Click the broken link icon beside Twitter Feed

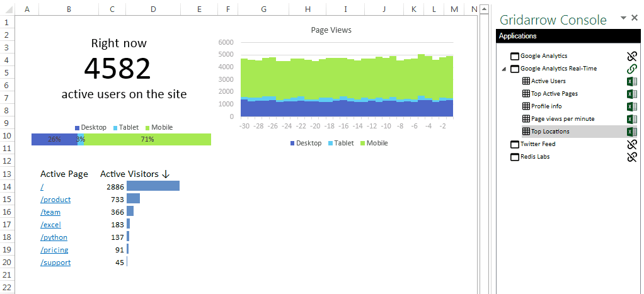coord(631,144)
